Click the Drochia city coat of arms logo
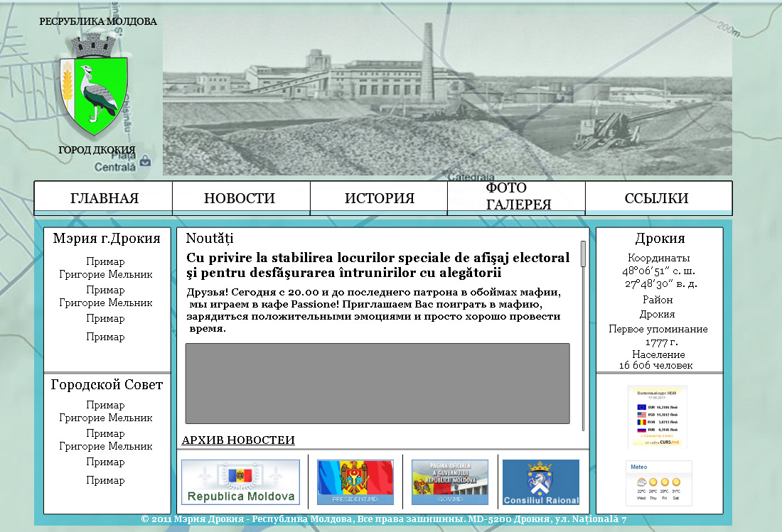The width and height of the screenshot is (782, 532). pos(94,85)
